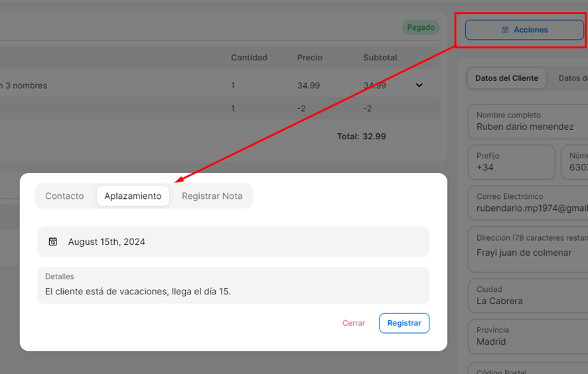Screen dimensions: 588x374
Task: Click the phone number field beside Prefijo
Action: 575,162
